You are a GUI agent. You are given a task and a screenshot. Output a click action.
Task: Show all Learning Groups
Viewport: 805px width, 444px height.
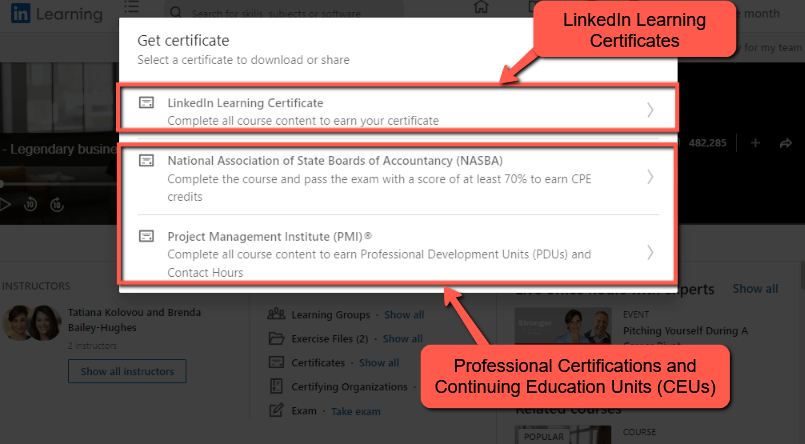(x=404, y=315)
